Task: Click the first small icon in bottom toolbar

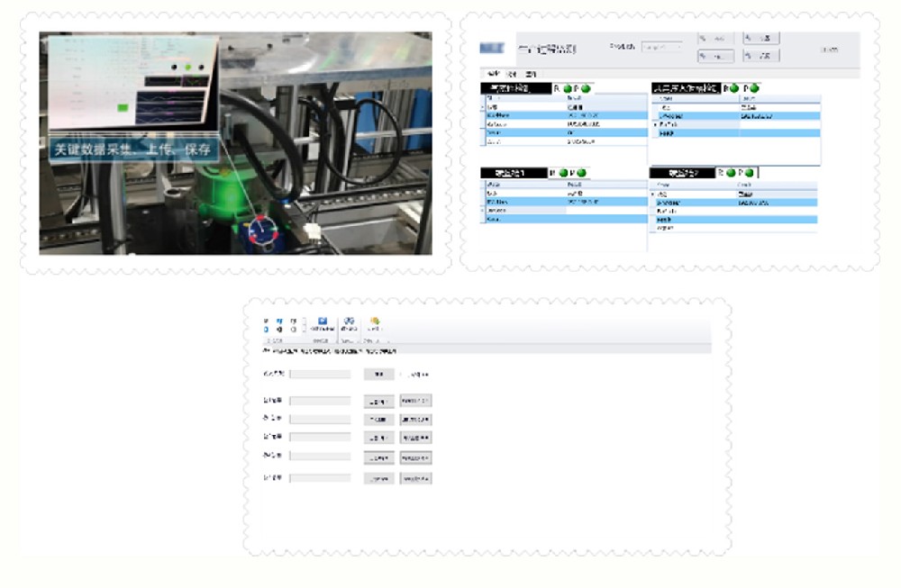Action: [266, 321]
